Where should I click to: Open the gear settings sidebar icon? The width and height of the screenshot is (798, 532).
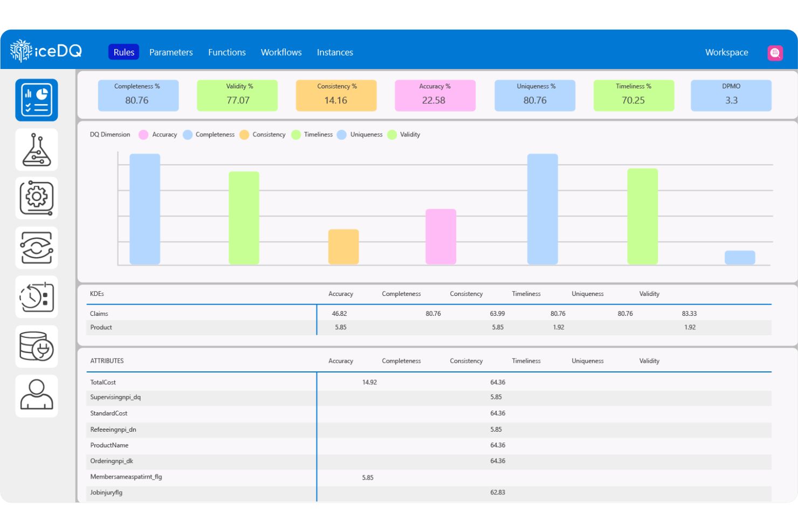pyautogui.click(x=37, y=198)
